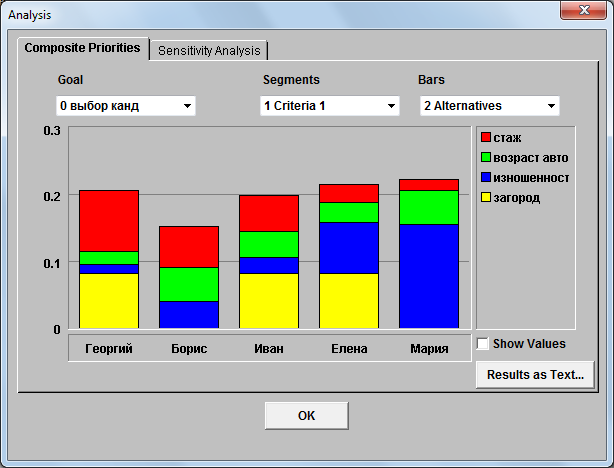This screenshot has width=614, height=468.
Task: Click the red segment of Мария bar
Action: click(x=429, y=185)
